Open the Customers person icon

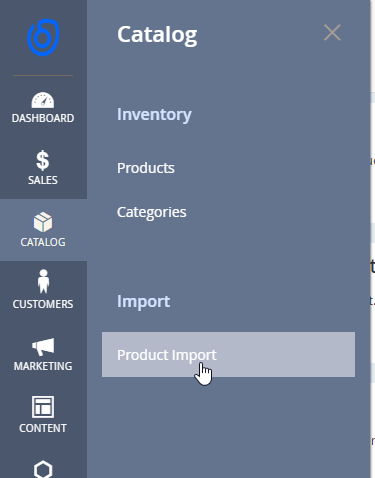coord(43,281)
